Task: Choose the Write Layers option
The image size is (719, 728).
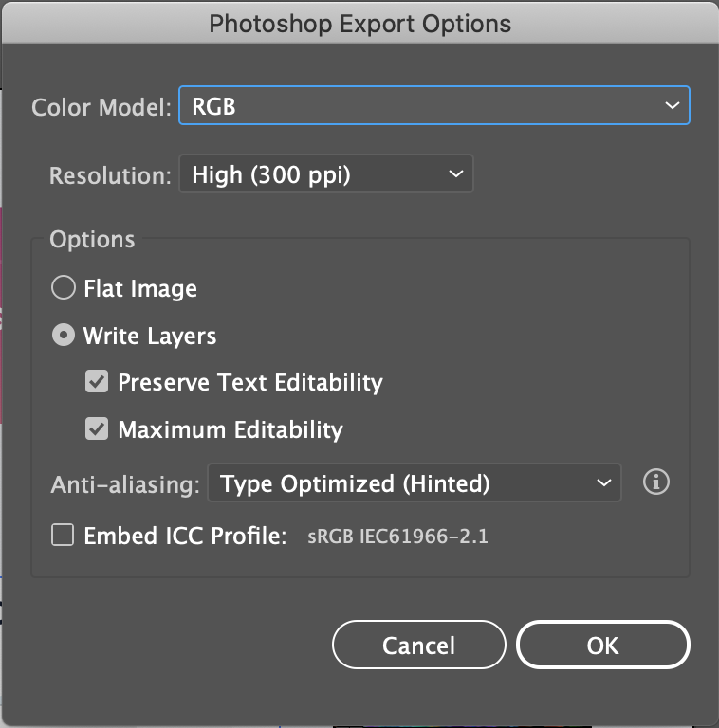Action: click(64, 336)
